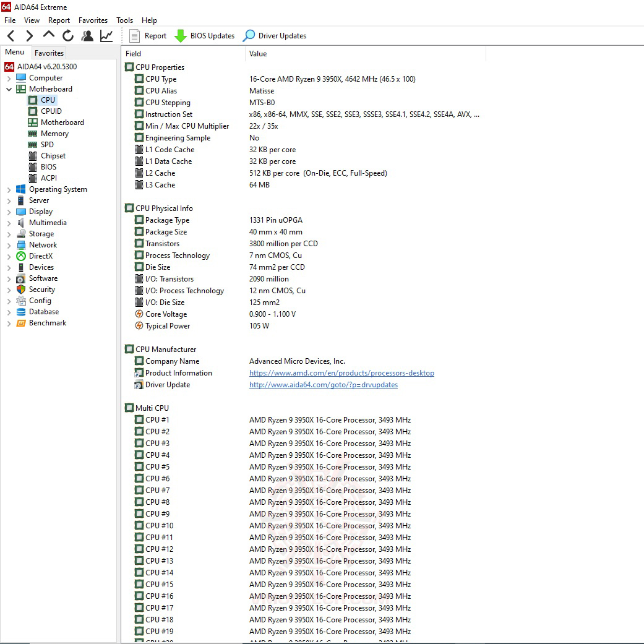Select the DirectX Xbox icon
Image resolution: width=644 pixels, height=644 pixels.
pos(21,256)
